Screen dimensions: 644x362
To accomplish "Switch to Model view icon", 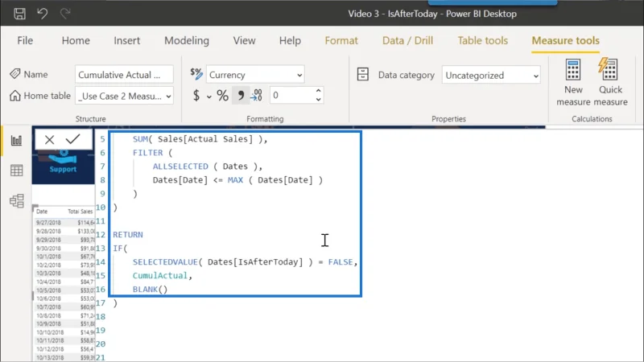I will click(x=16, y=200).
